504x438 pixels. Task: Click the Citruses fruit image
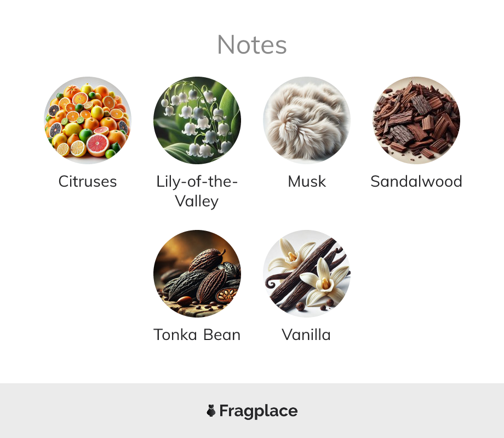[x=88, y=120]
